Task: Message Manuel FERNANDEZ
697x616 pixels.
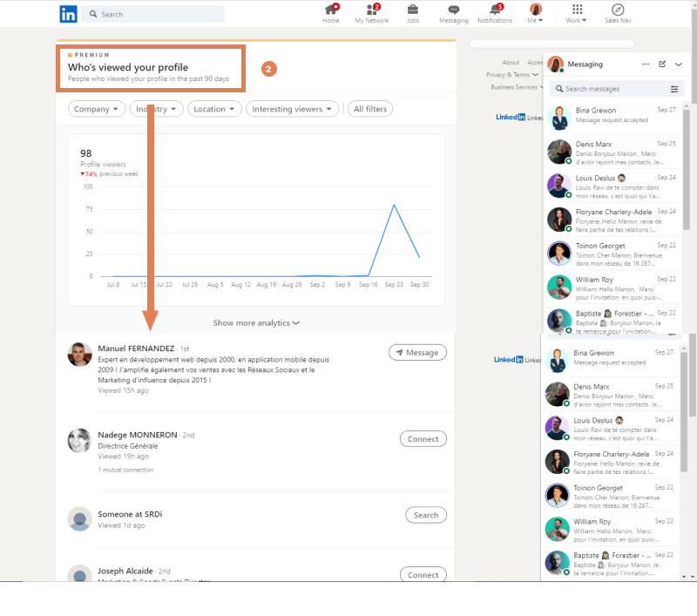Action: [417, 353]
